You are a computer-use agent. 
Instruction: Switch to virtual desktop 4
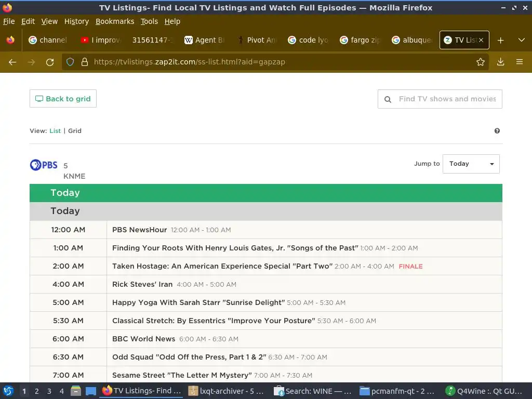coord(61,391)
